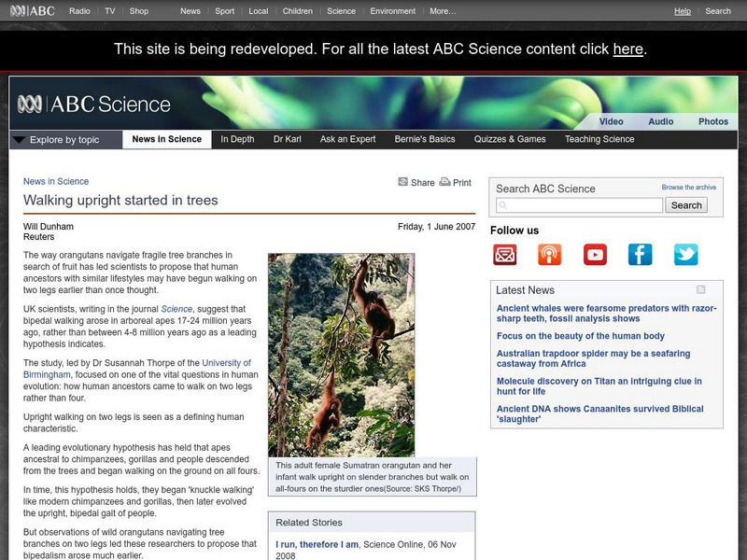Viewport: 747px width, 560px height.
Task: Expand the Explore by topic dropdown
Action: tap(65, 139)
